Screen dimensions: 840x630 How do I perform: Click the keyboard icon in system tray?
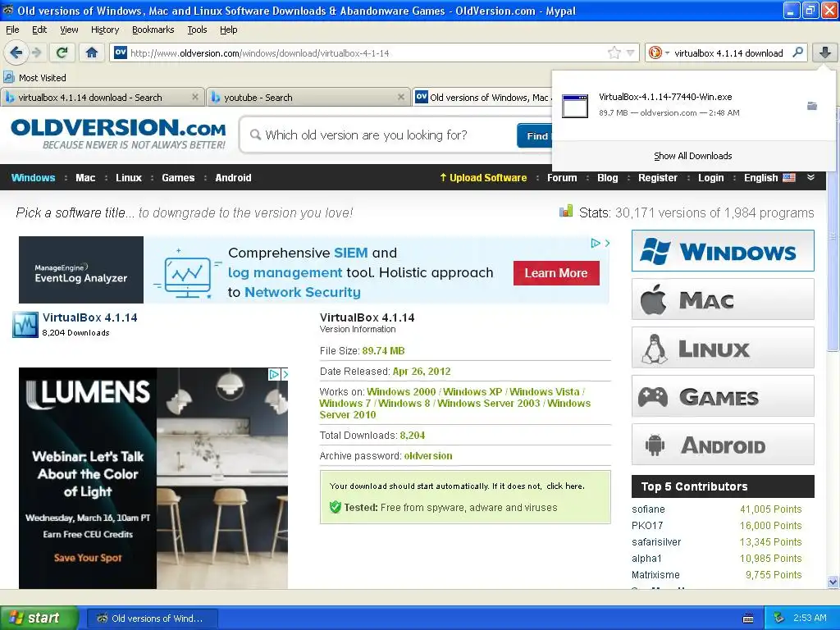748,619
